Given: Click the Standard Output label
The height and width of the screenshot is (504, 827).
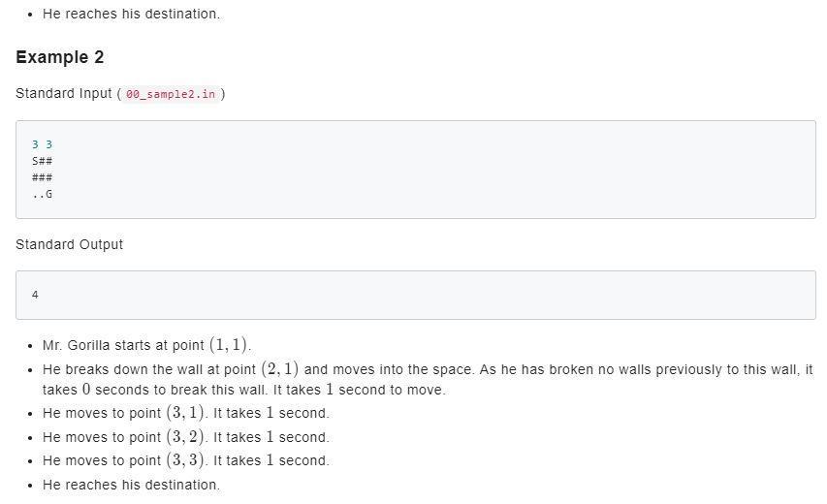Looking at the screenshot, I should coord(69,244).
